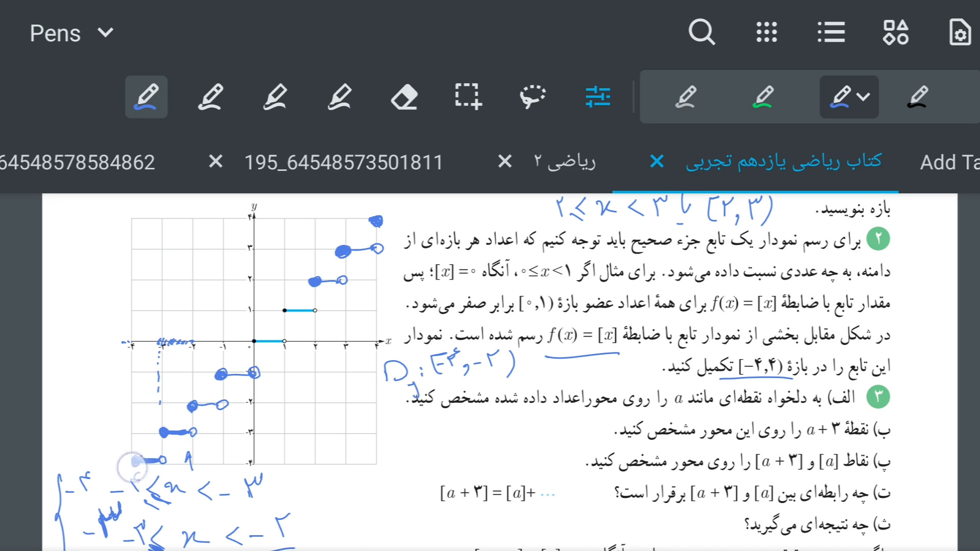
Task: Choose the black preset pen
Action: pos(918,96)
